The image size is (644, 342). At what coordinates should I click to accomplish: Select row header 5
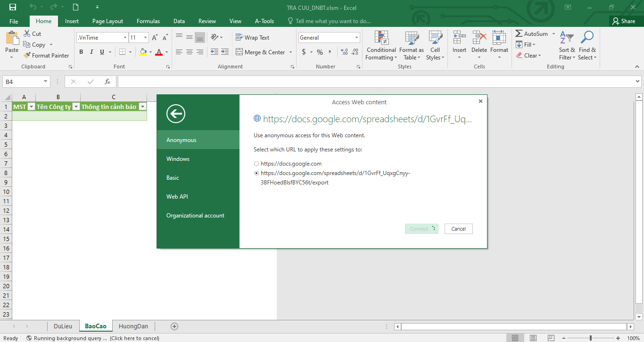(x=7, y=144)
